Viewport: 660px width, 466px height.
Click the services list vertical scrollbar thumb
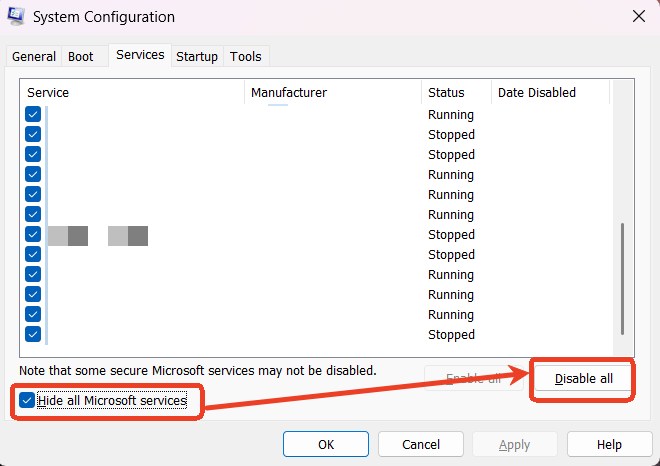[622, 279]
